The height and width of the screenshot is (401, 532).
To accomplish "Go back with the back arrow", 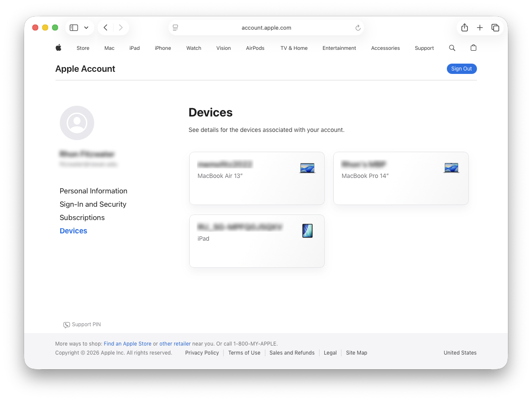I will (105, 28).
